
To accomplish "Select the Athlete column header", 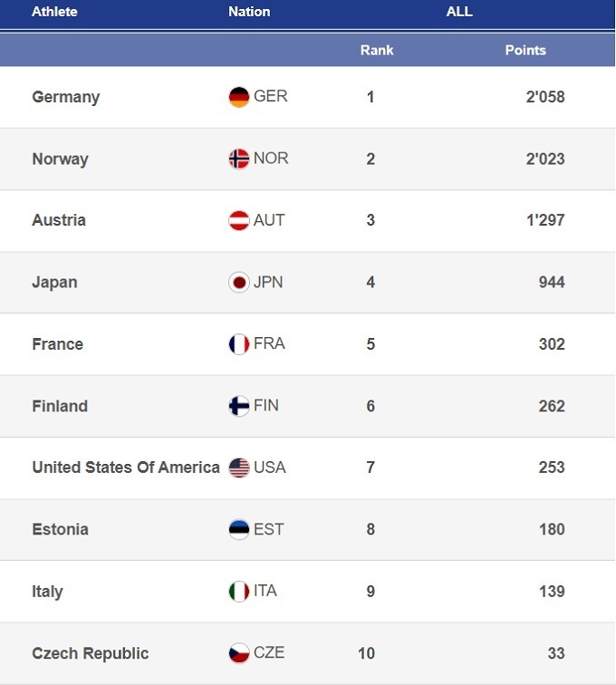I will 54,12.
